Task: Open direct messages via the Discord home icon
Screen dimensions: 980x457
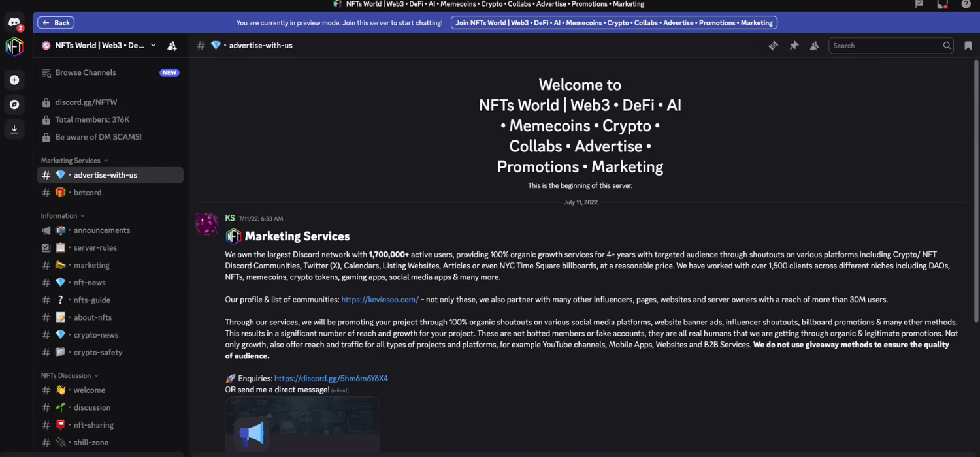Action: 14,23
